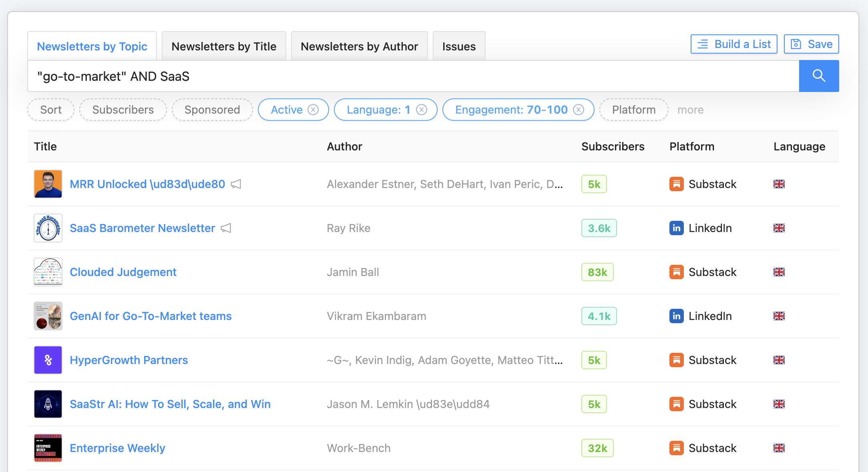
Task: Click the Build a List button
Action: 733,44
